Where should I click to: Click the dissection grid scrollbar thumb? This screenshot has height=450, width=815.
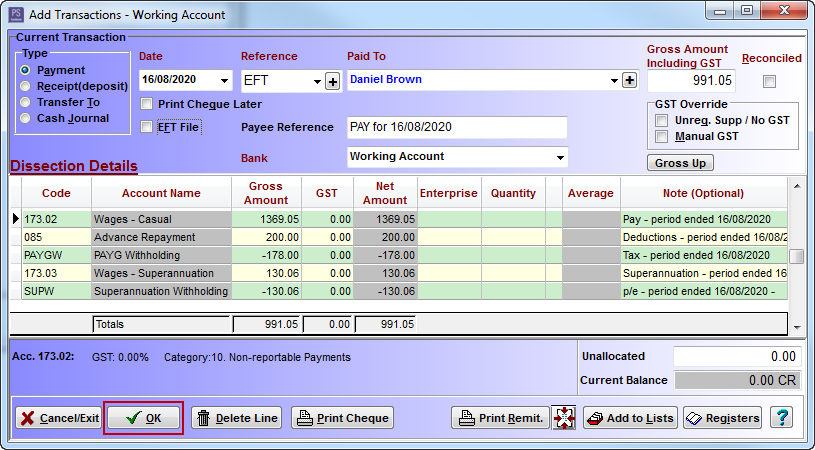point(796,256)
